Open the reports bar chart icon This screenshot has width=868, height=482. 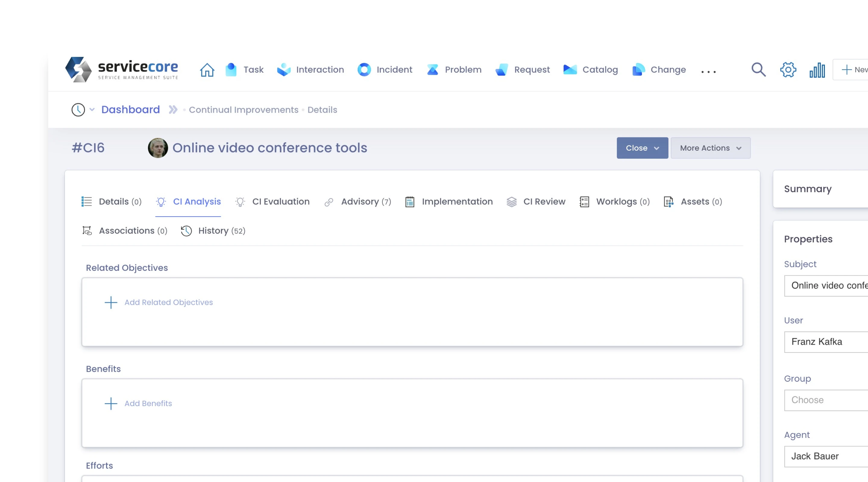pyautogui.click(x=817, y=70)
